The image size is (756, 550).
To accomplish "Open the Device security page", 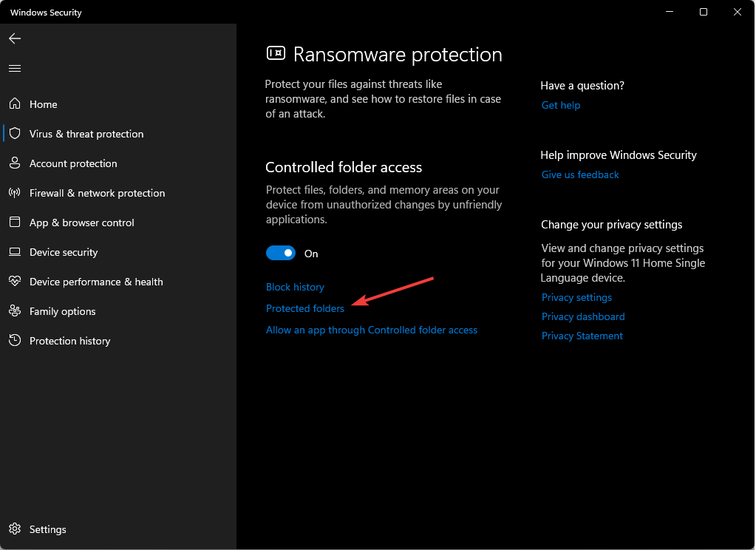I will 64,252.
